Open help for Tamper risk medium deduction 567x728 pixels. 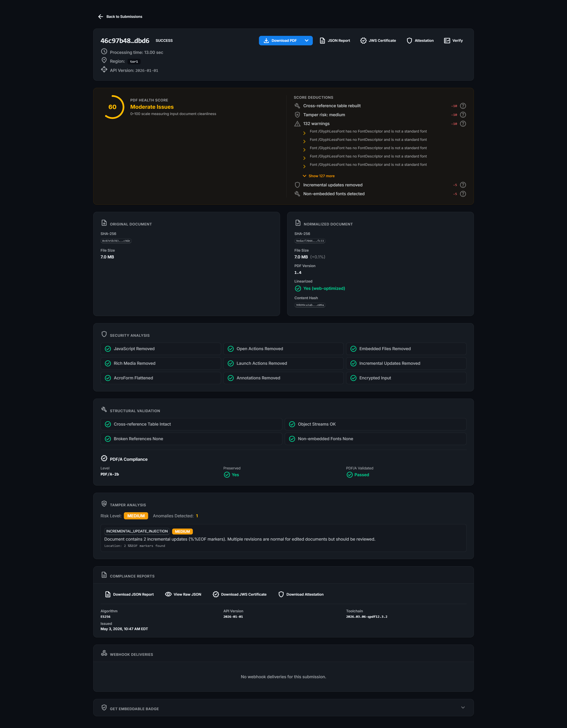coord(463,115)
